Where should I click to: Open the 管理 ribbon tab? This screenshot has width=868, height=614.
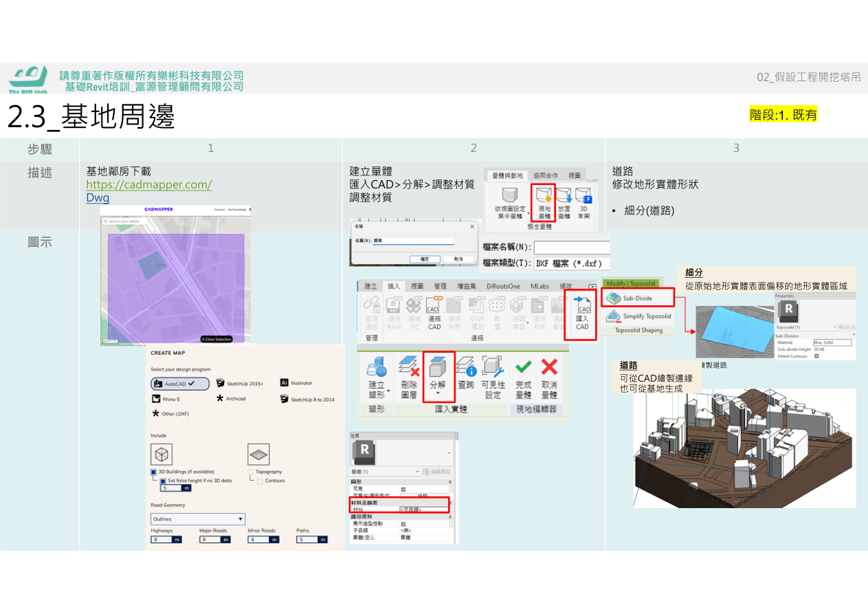(440, 286)
